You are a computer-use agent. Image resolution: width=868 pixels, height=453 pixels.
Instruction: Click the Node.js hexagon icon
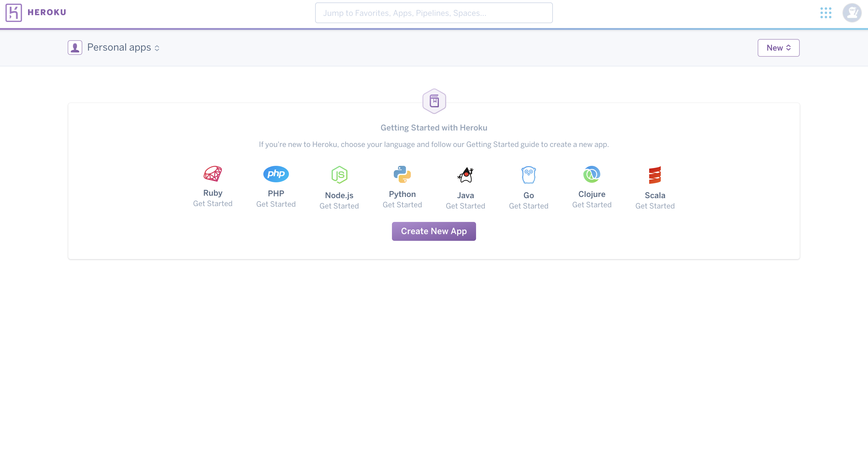click(339, 175)
